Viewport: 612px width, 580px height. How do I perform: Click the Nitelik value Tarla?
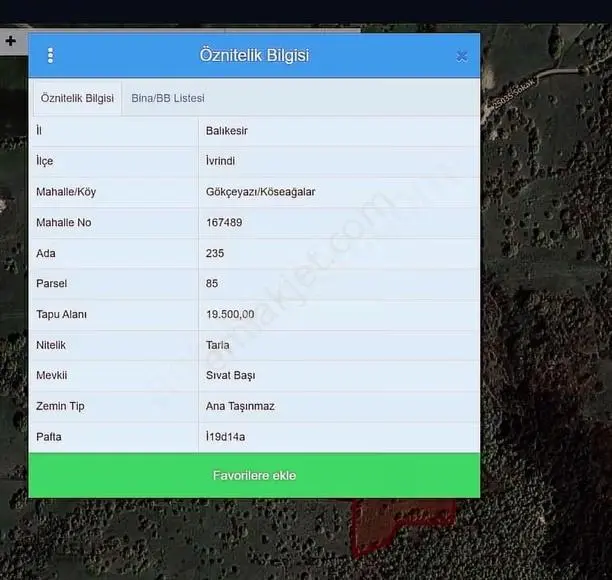(x=217, y=345)
